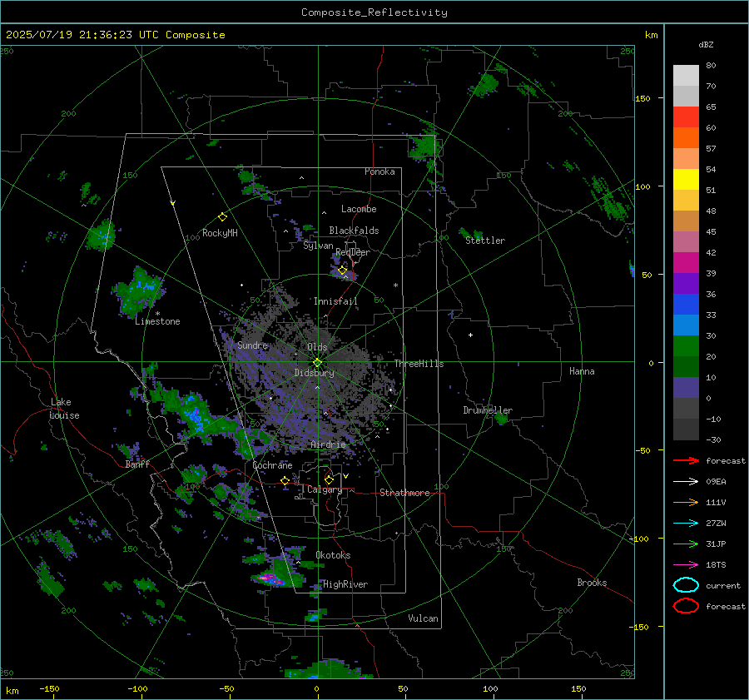Viewport: 749px width, 700px height.
Task: Click the intense storm cell west of HighRiver
Action: pos(270,578)
